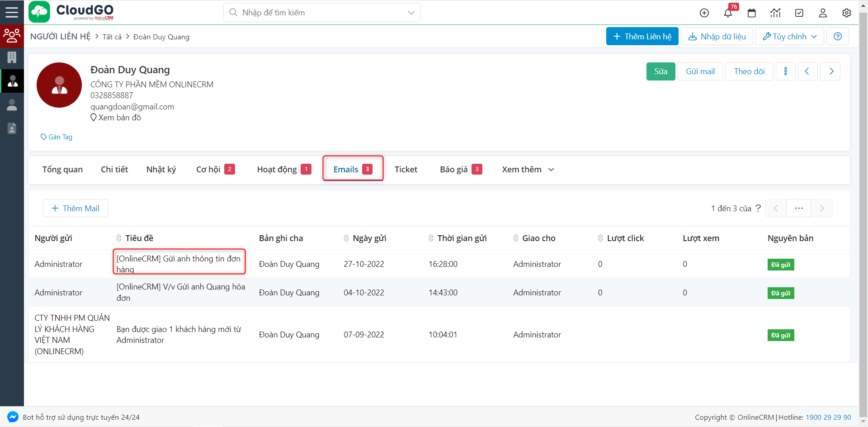Viewport: 868px width, 427px height.
Task: Open the reports chart icon
Action: click(x=775, y=13)
